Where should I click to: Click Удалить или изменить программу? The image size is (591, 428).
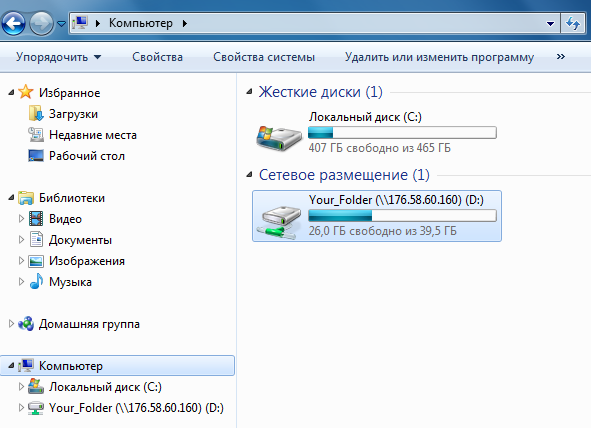(439, 57)
